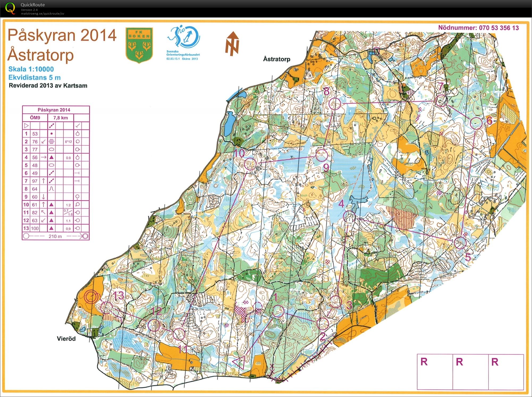Screen dimensions: 532x397
Task: Click control code 53 in the table
Action: pos(35,134)
